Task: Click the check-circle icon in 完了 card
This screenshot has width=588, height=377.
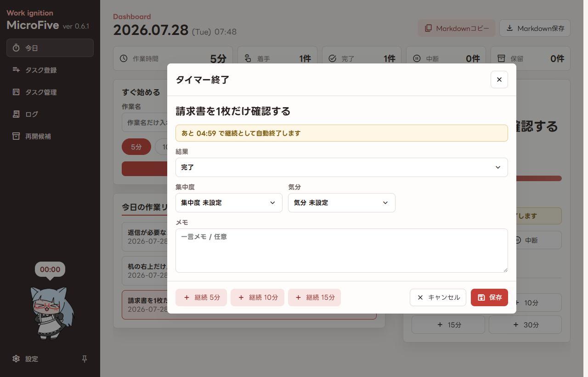Action: (x=333, y=58)
